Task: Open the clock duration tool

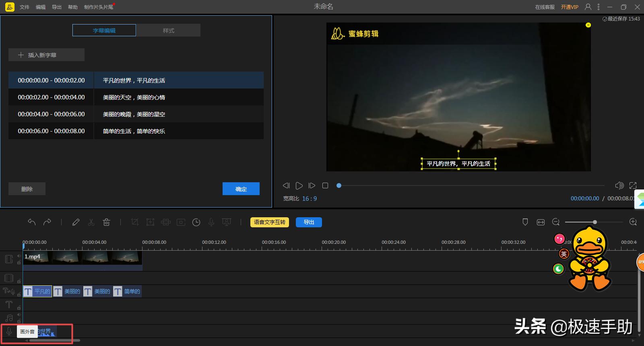Action: coord(196,222)
